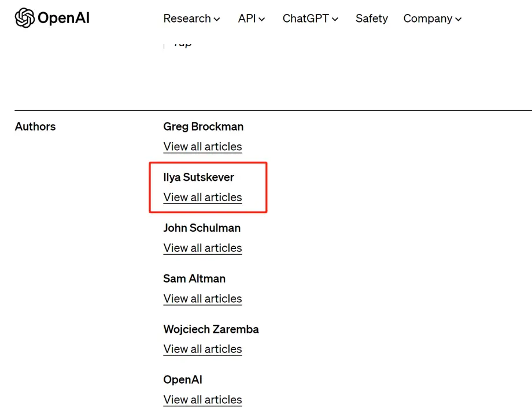Open the ChatGPT dropdown menu
Viewport: 532px width, 416px height.
pos(311,18)
